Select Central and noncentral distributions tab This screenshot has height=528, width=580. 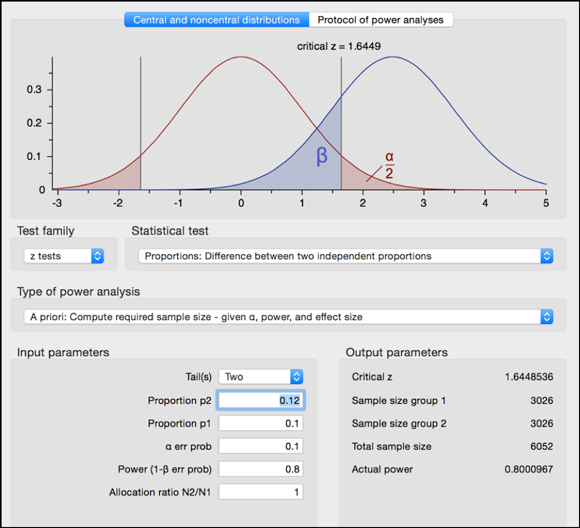coord(216,20)
